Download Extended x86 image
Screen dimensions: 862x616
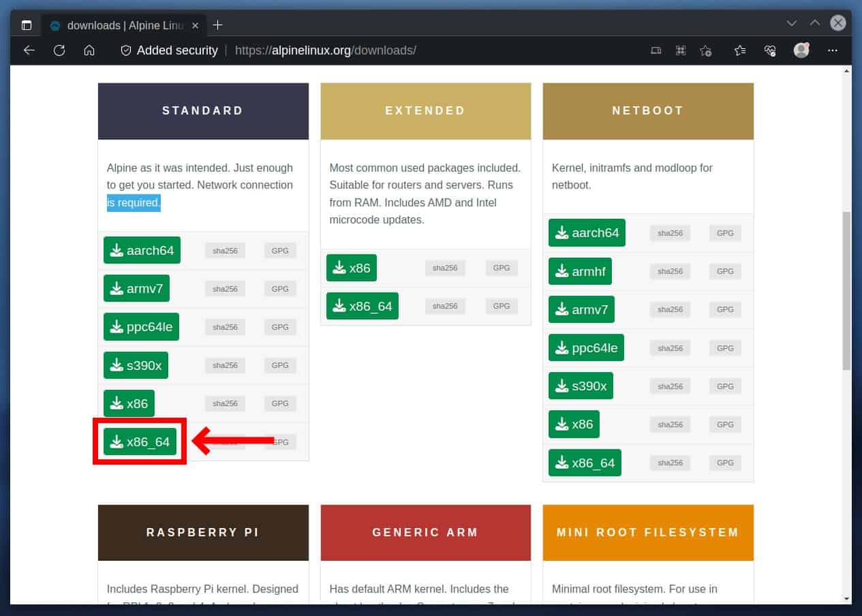click(351, 268)
